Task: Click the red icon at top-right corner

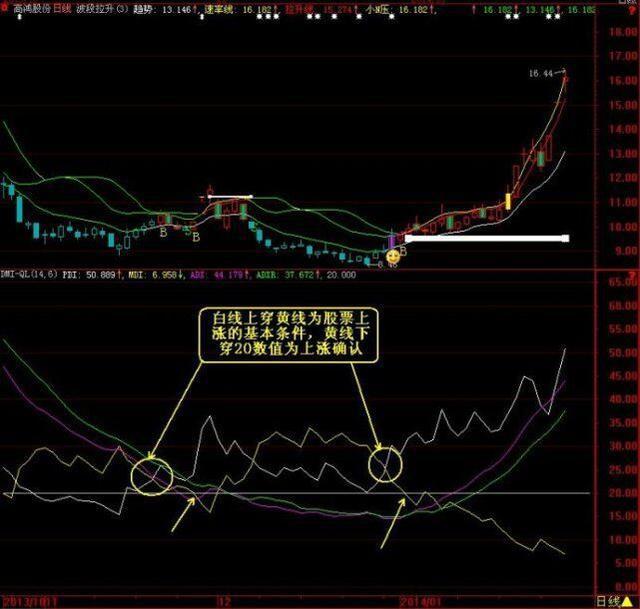Action: coord(633,9)
